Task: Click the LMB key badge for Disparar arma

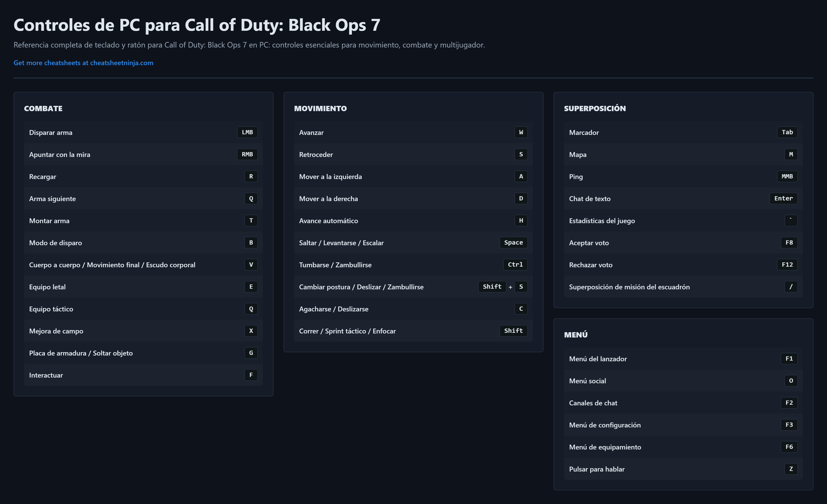Action: (247, 132)
